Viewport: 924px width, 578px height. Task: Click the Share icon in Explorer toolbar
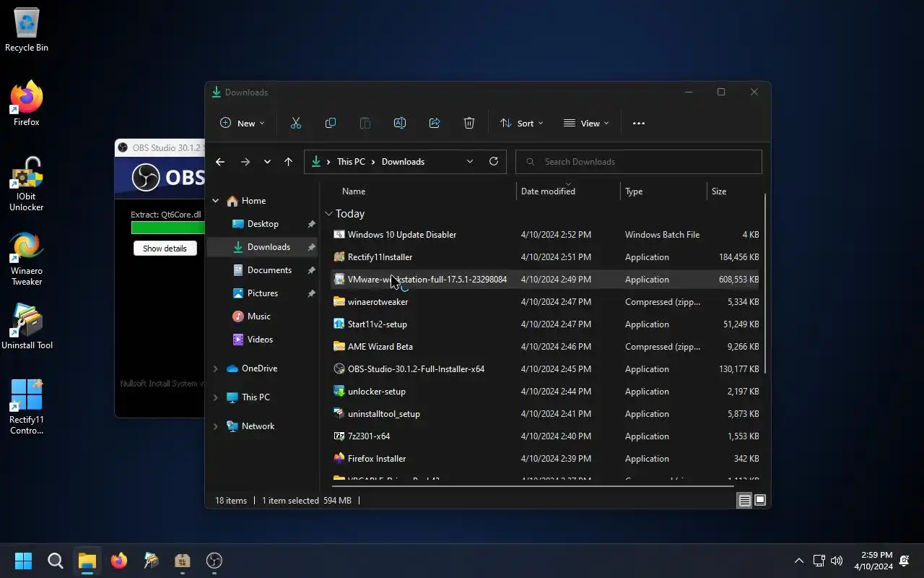click(x=435, y=124)
